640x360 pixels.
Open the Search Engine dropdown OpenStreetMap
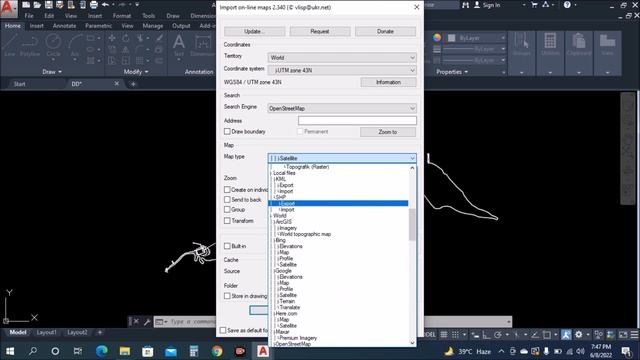(x=342, y=108)
